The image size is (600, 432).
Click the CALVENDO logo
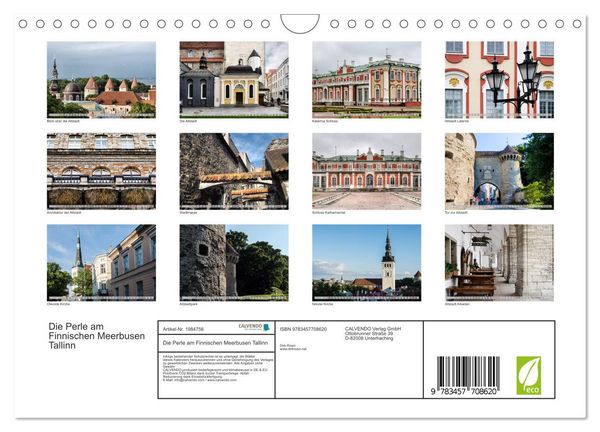click(254, 327)
